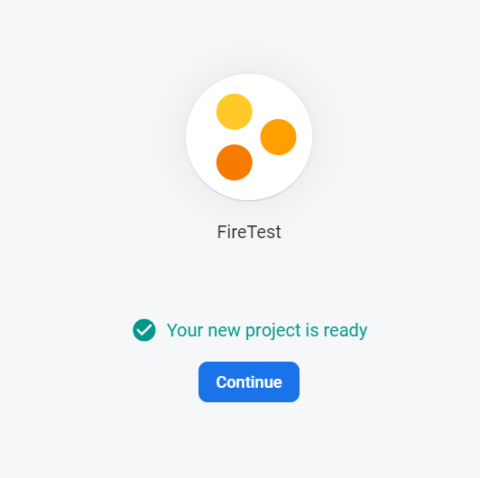
Task: Click the dark orange dot in the logo
Action: tap(234, 162)
